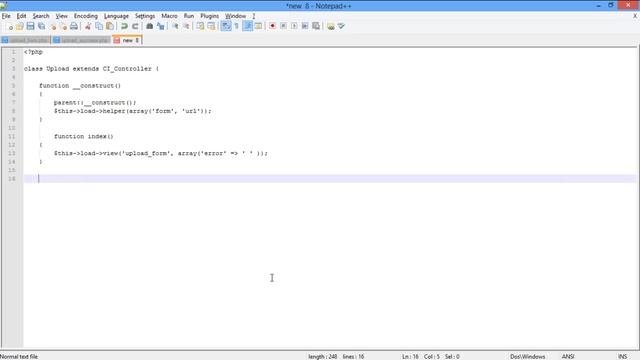The width and height of the screenshot is (640, 360).
Task: Click the Save All toolbar icon
Action: tap(41, 26)
